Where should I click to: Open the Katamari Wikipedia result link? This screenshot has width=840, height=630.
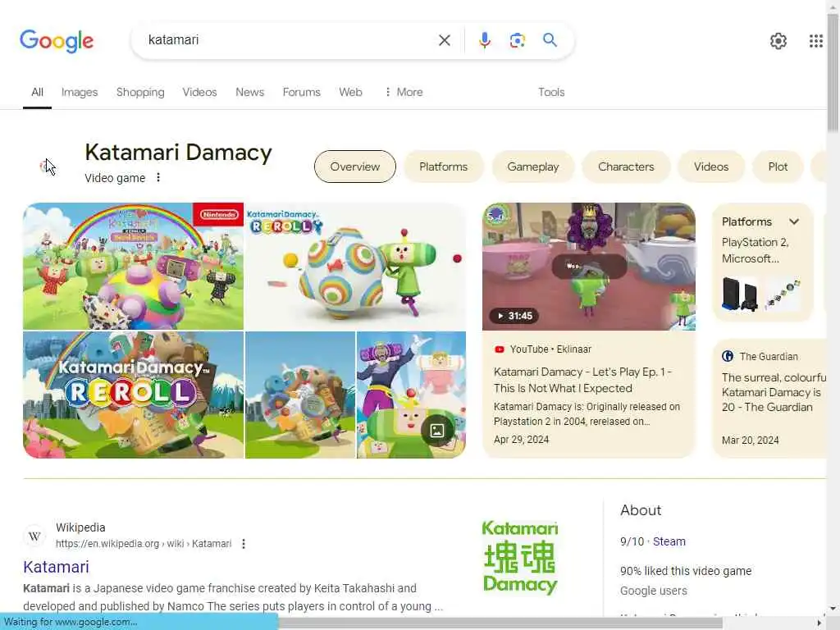(x=56, y=567)
